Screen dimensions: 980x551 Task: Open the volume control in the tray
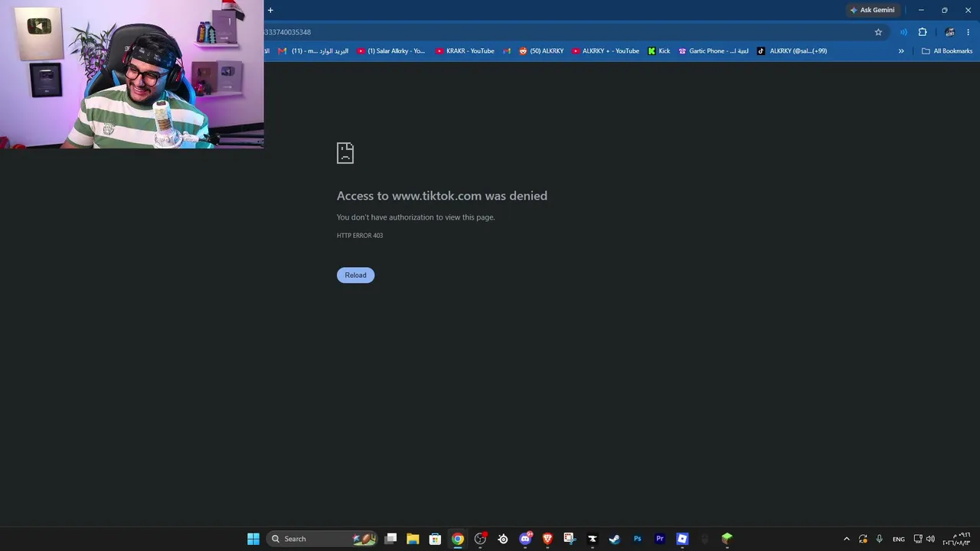tap(930, 539)
